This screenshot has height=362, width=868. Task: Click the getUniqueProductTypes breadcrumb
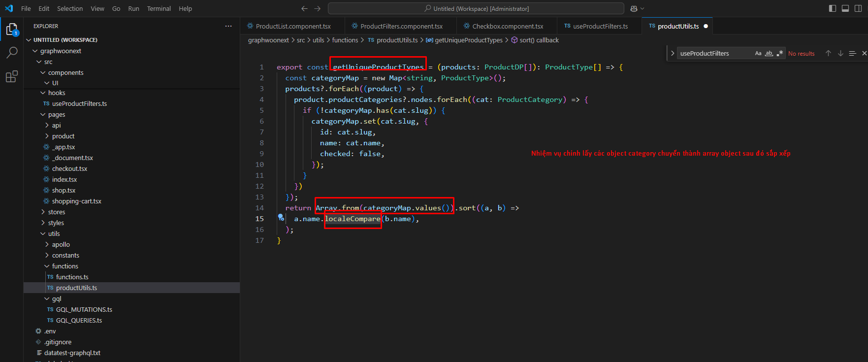tap(468, 40)
